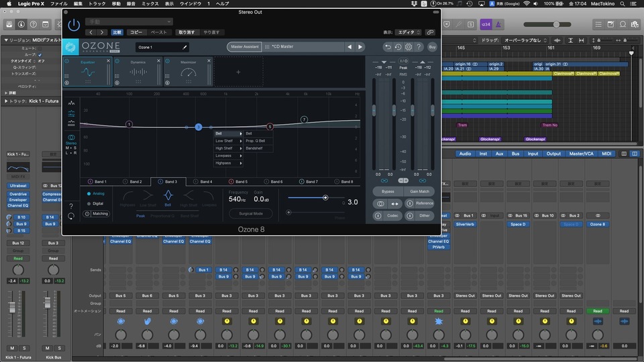Adjust the Q slider handle

[x=325, y=197]
